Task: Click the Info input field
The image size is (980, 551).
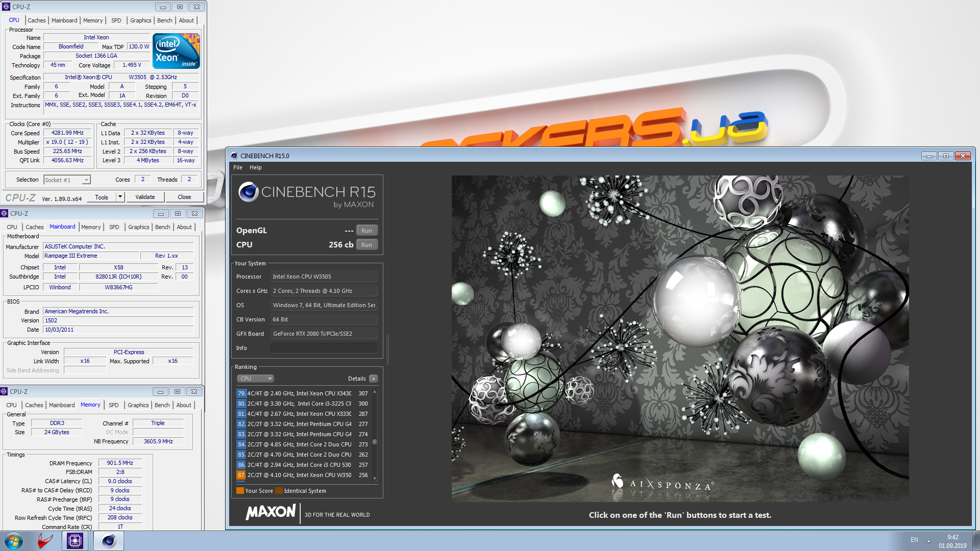Action: (324, 348)
